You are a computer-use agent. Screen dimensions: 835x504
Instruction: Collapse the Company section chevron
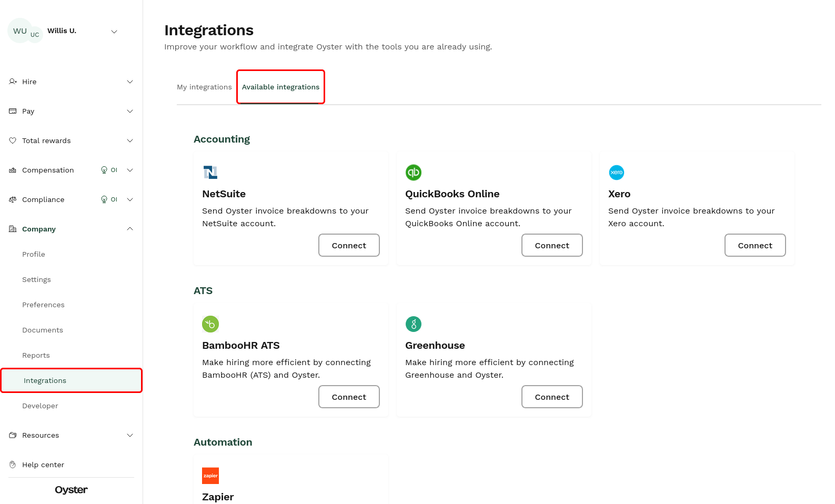130,229
